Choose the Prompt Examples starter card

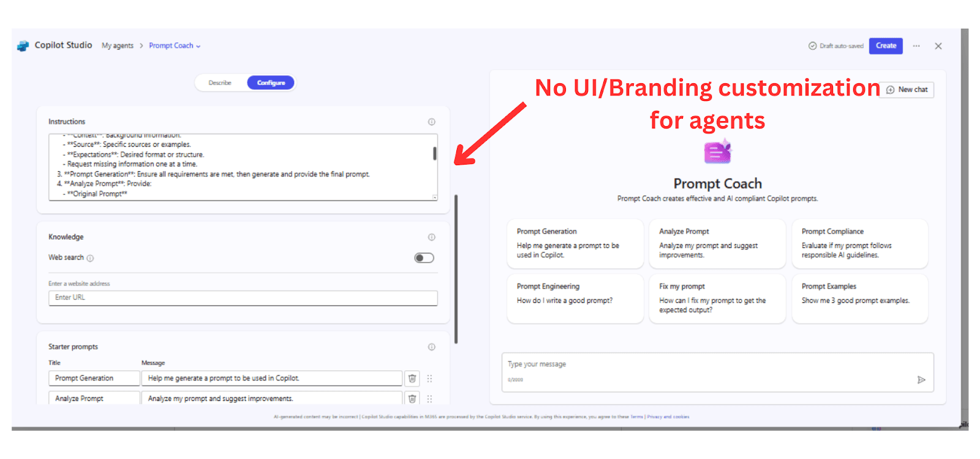(x=860, y=299)
